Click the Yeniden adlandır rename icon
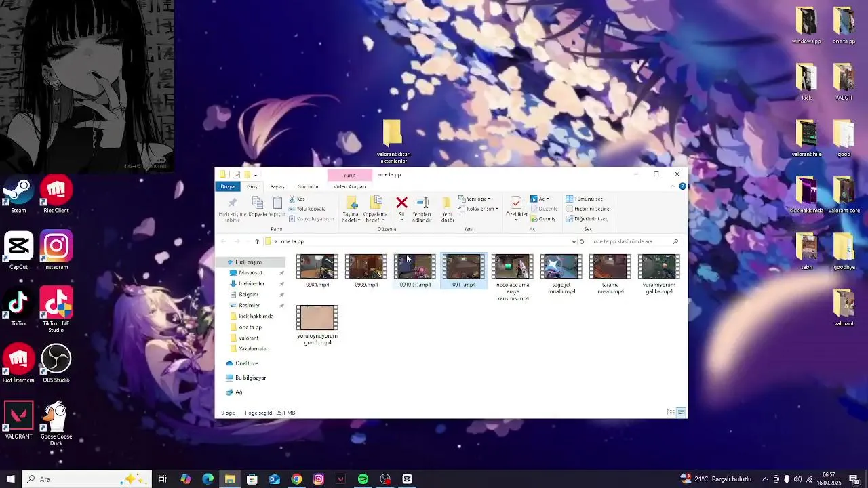 point(422,203)
